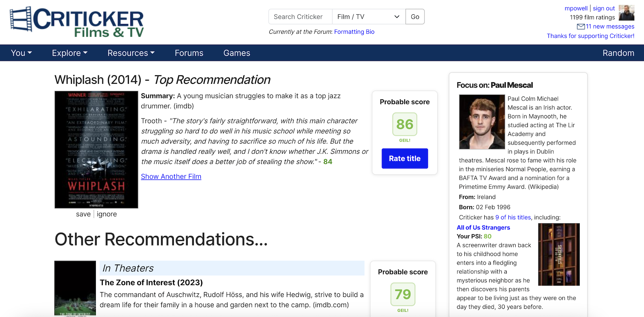Click the mpowell user avatar photo
644x317 pixels.
[x=626, y=13]
